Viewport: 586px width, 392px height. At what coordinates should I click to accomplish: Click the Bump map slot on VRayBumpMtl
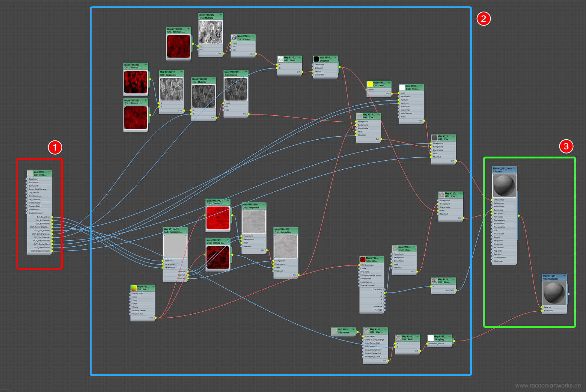(x=542, y=311)
